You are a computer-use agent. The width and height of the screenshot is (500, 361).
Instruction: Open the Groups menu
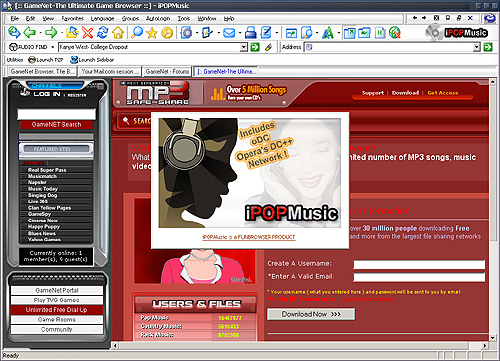tap(130, 18)
